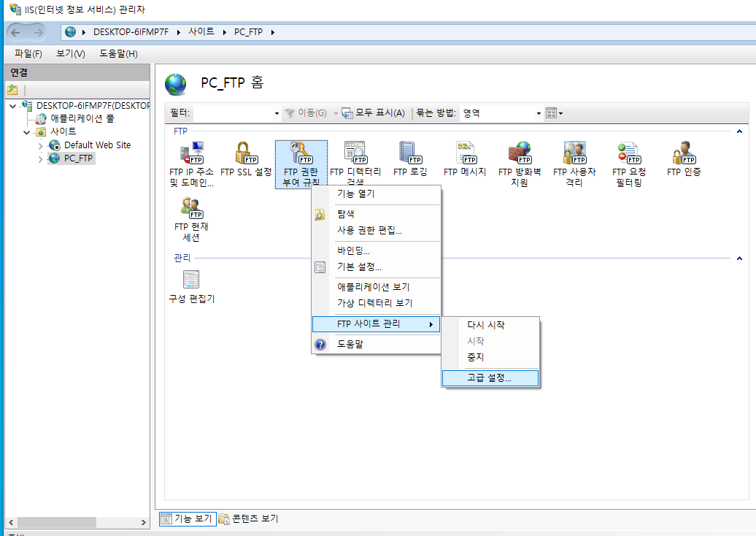Screen dimensions: 756x536
Task: Expand PC_FTP tree node
Action: point(41,158)
